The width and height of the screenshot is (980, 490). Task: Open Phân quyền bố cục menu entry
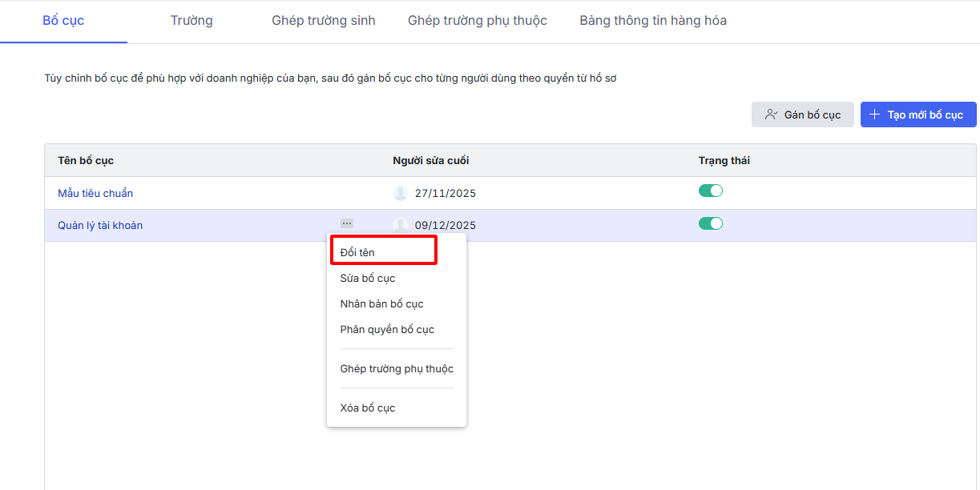point(387,329)
